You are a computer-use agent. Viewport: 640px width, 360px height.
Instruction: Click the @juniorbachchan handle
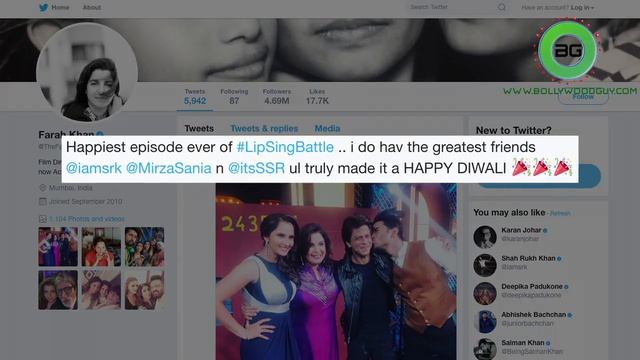527,323
